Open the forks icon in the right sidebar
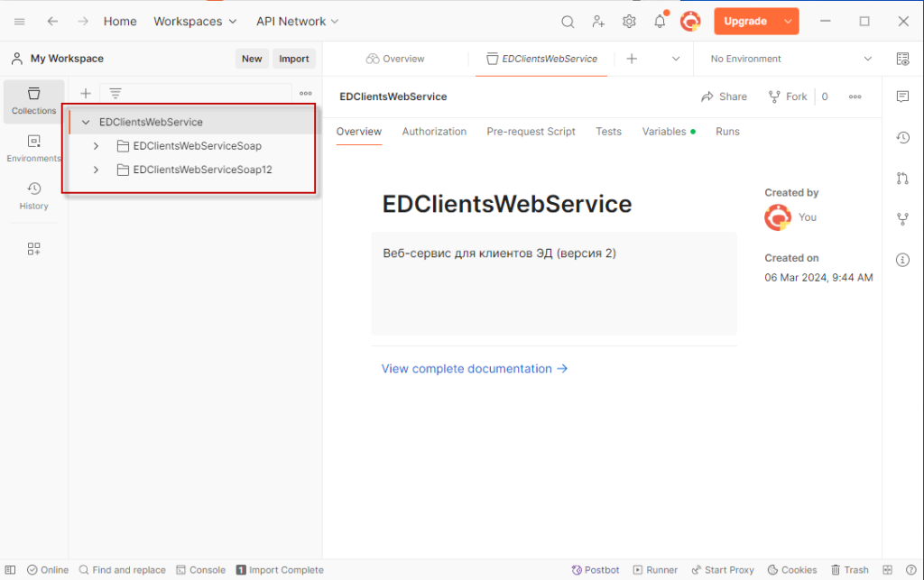 tap(902, 219)
